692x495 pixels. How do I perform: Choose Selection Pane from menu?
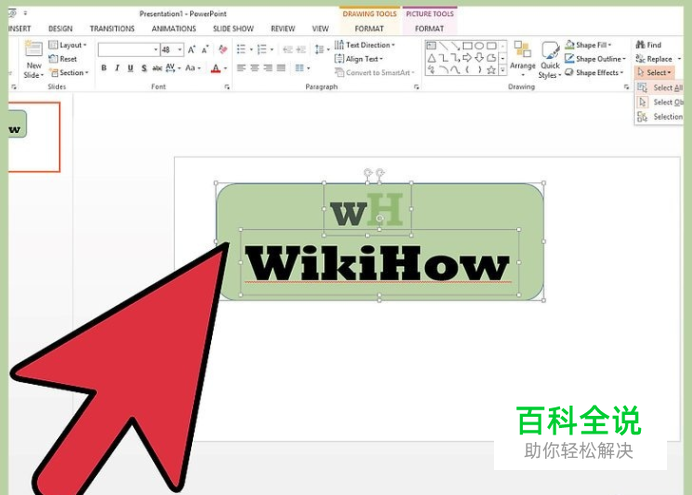660,117
